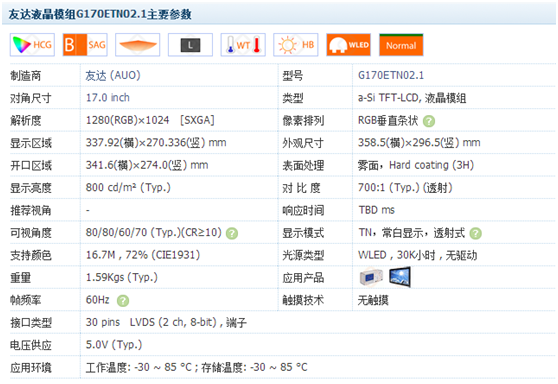Viewport: 558px width, 384px height.
Task: Click the 可视角度 row label
Action: tap(31, 233)
